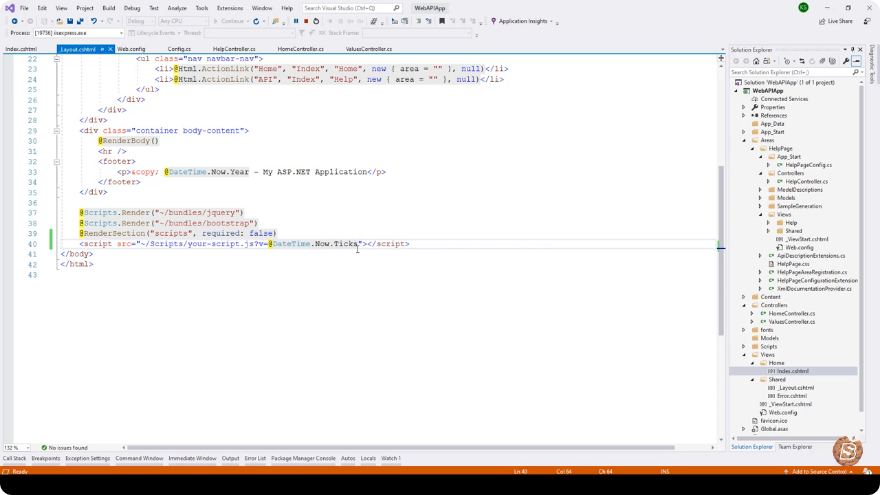Viewport: 880px width, 495px height.
Task: Expand the References node
Action: 744,116
